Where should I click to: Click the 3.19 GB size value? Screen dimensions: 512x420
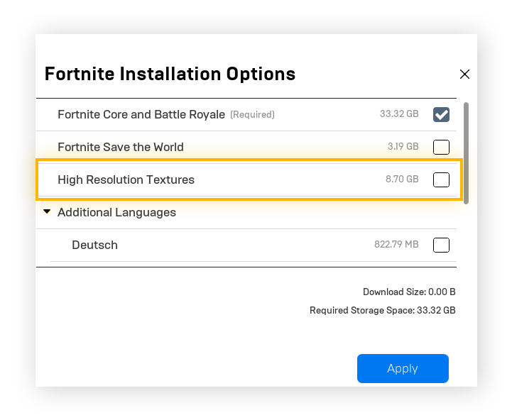coord(403,147)
